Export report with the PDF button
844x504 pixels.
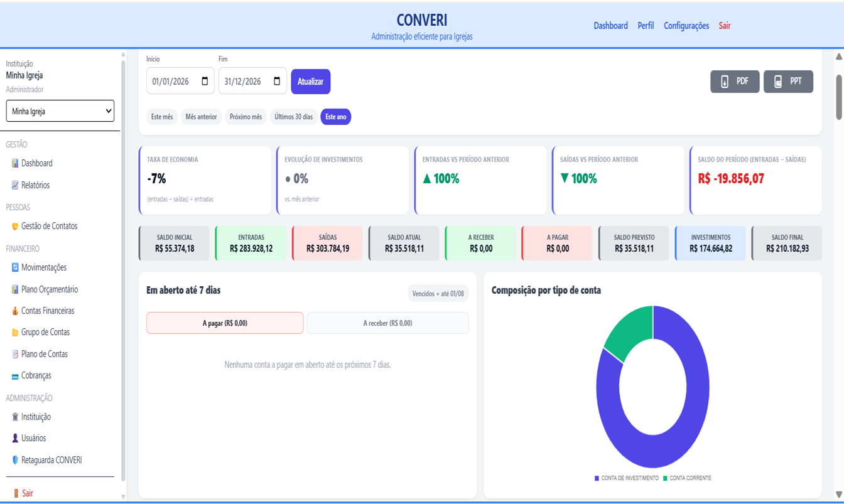(x=735, y=82)
